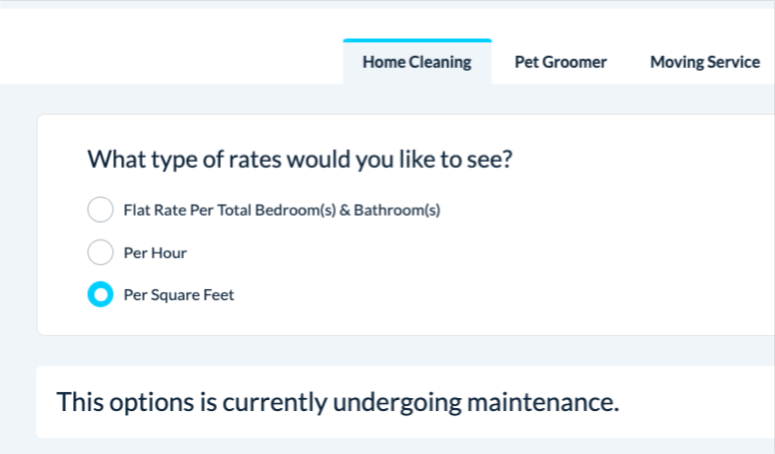Switch to the Home Cleaning tab
Image resolution: width=775 pixels, height=454 pixels.
(x=417, y=62)
